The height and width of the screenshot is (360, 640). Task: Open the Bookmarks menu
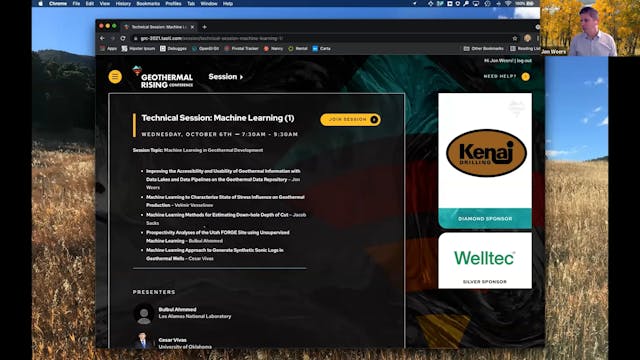click(148, 3)
